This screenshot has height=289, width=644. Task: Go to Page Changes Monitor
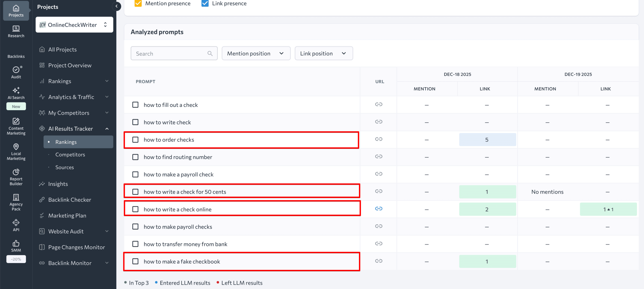76,247
